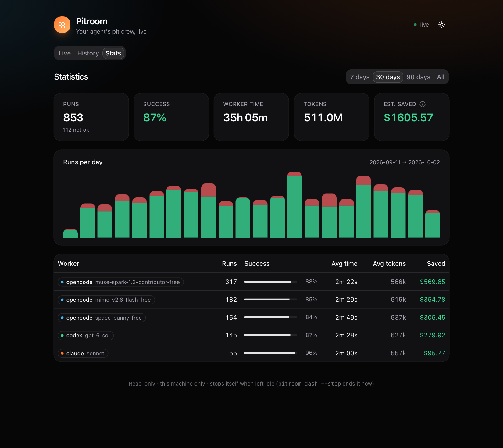Click the '112 not ok' text

[x=76, y=130]
